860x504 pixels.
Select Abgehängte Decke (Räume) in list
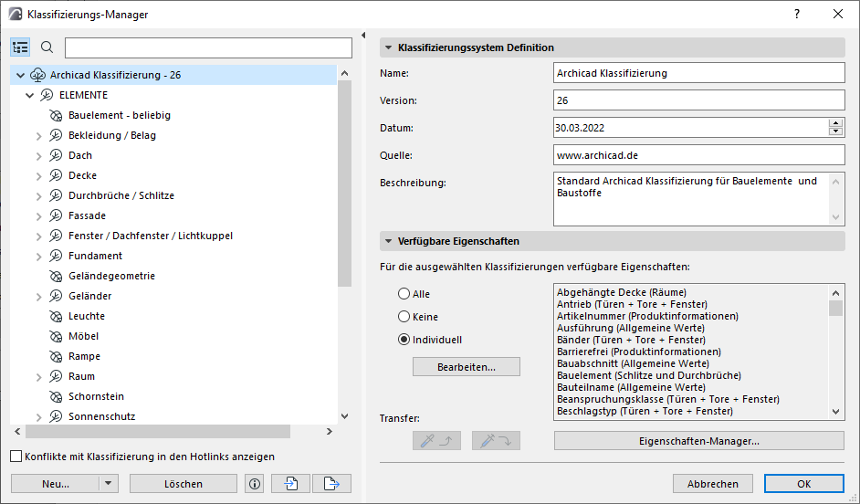pyautogui.click(x=622, y=292)
